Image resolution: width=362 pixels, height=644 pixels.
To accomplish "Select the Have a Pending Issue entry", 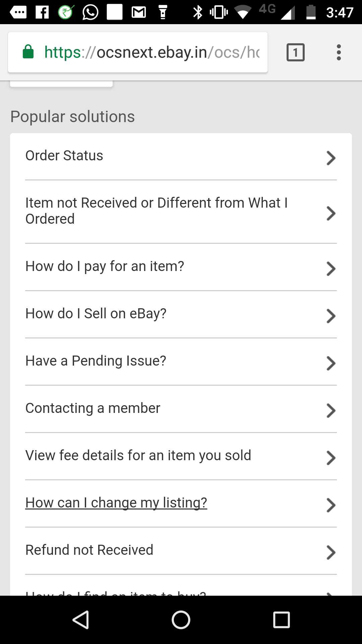I will (96, 361).
